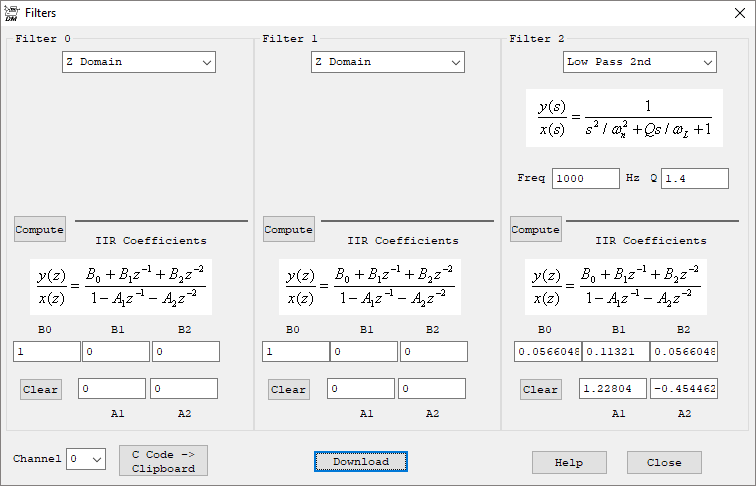Click the Freq input field with 1000
This screenshot has width=756, height=486.
click(x=585, y=178)
